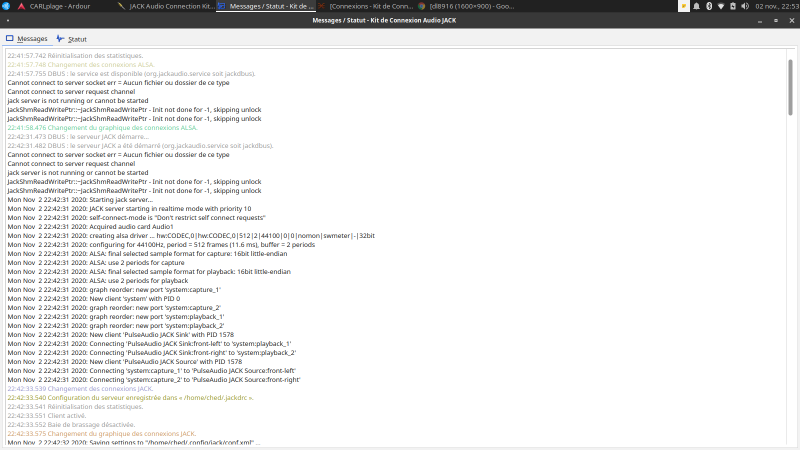Switch to Connexions - Kit de Conn taskbar window

(366, 6)
